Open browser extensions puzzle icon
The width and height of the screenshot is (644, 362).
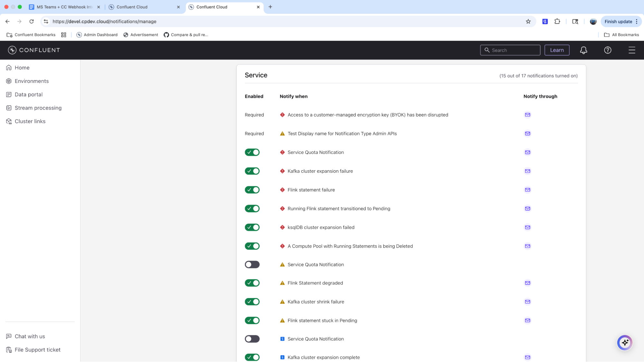tap(557, 22)
